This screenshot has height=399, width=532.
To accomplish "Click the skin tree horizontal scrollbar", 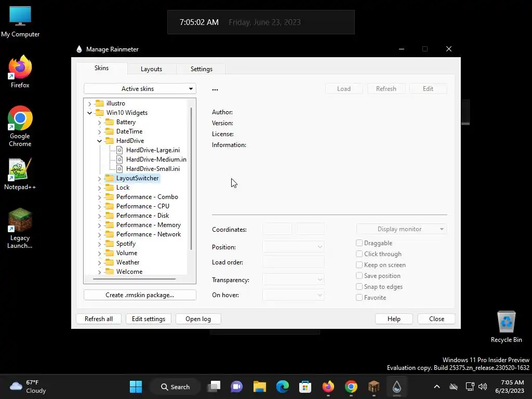I will tap(135, 279).
